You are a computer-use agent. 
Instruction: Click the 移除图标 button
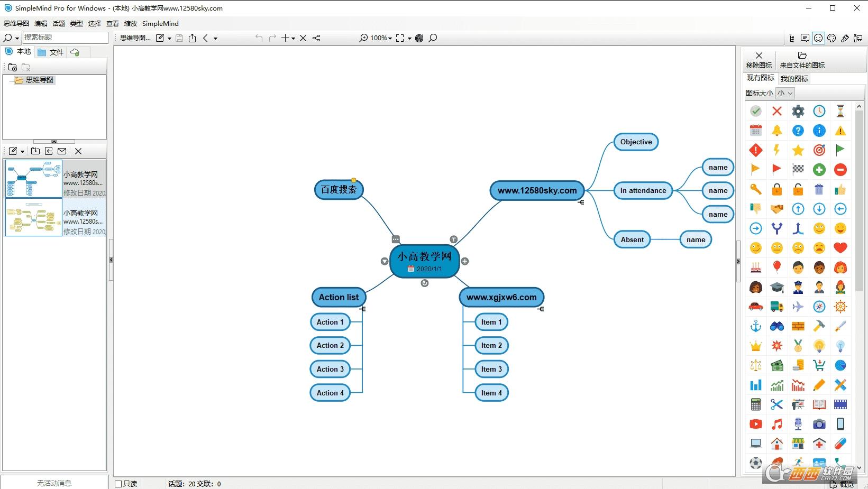click(x=759, y=60)
